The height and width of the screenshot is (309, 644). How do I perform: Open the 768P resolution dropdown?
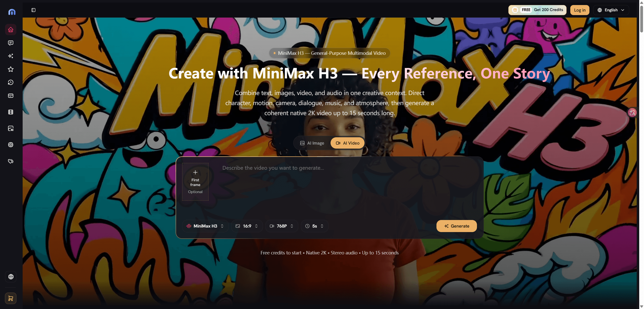coord(282,226)
